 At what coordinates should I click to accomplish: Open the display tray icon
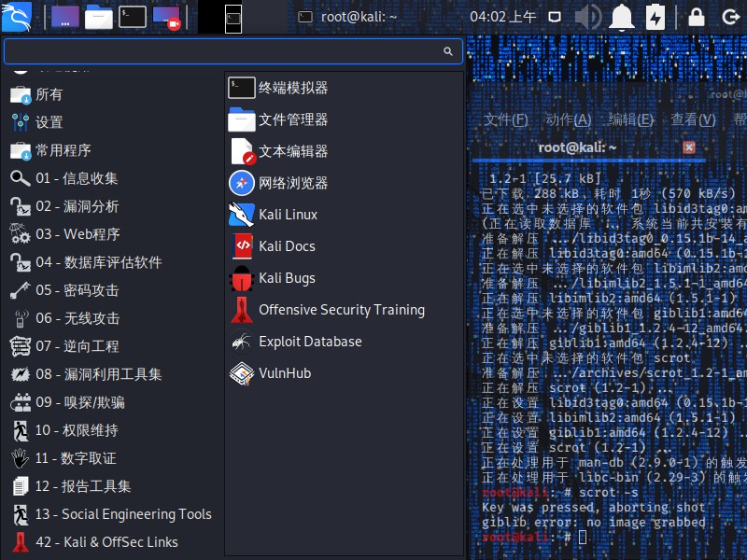tap(555, 17)
